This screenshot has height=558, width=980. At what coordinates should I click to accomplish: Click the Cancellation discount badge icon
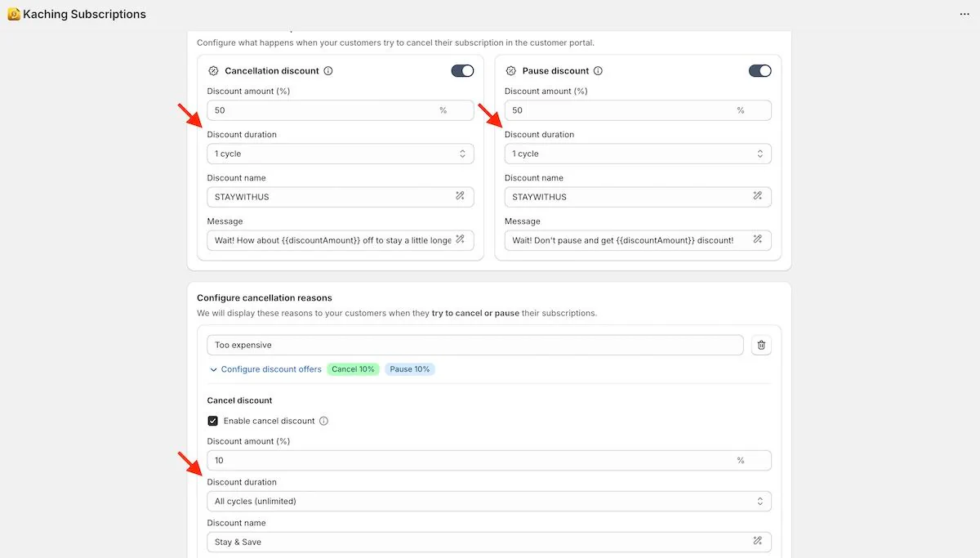tap(214, 71)
